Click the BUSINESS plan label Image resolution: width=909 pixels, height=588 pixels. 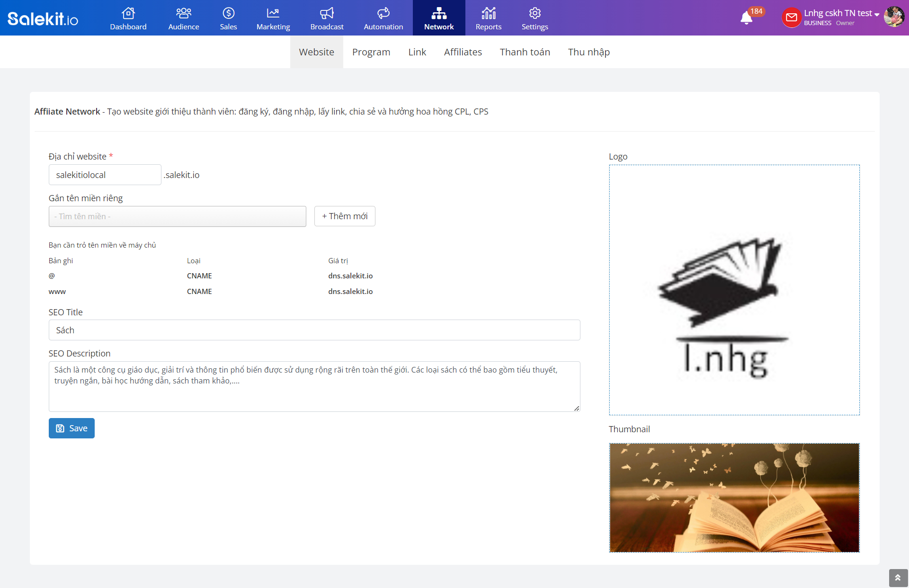pyautogui.click(x=817, y=23)
